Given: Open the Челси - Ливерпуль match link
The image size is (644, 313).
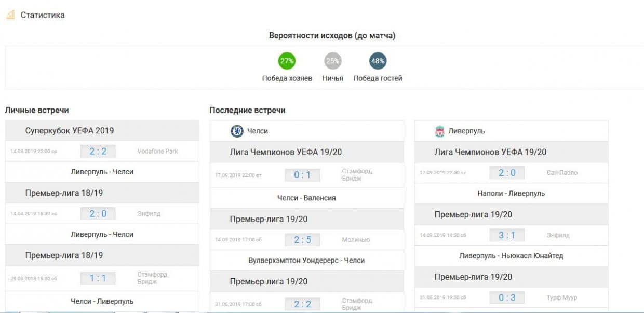Looking at the screenshot, I should [102, 301].
